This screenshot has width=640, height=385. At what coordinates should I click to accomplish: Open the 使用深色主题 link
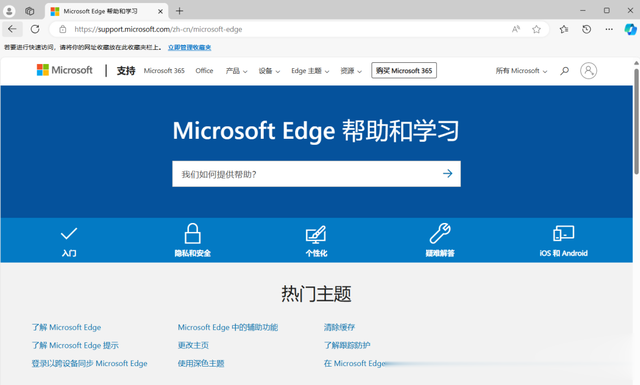(x=201, y=363)
